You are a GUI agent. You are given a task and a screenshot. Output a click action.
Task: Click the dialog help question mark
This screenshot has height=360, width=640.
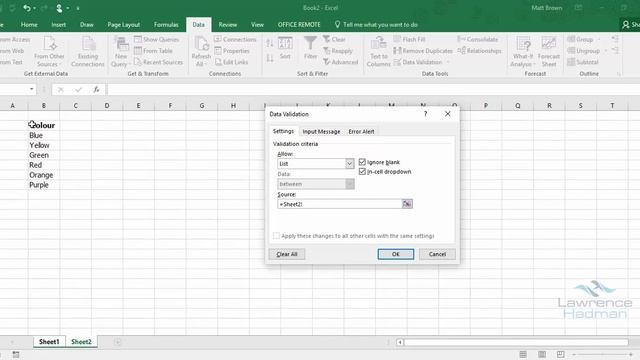[x=425, y=114]
